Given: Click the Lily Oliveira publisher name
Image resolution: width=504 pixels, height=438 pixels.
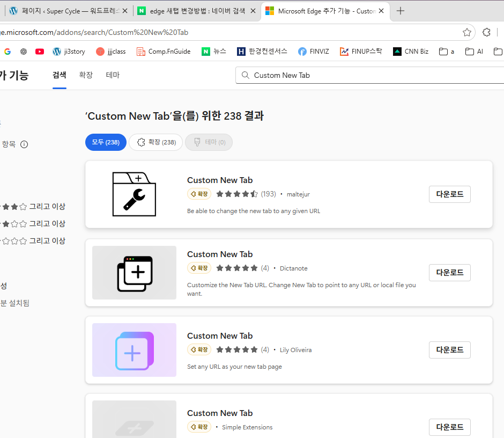Looking at the screenshot, I should [x=296, y=350].
